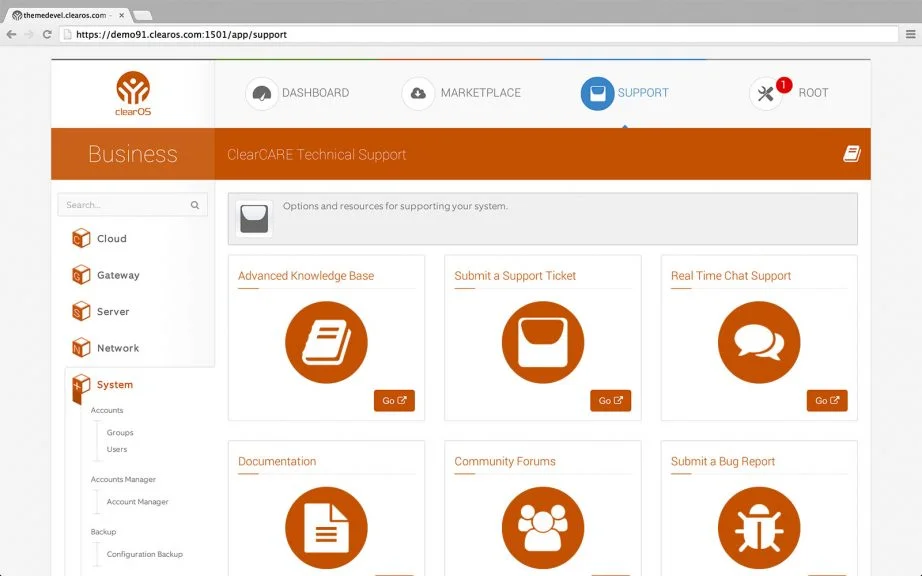
Task: Open a new browser tab
Action: [x=142, y=15]
